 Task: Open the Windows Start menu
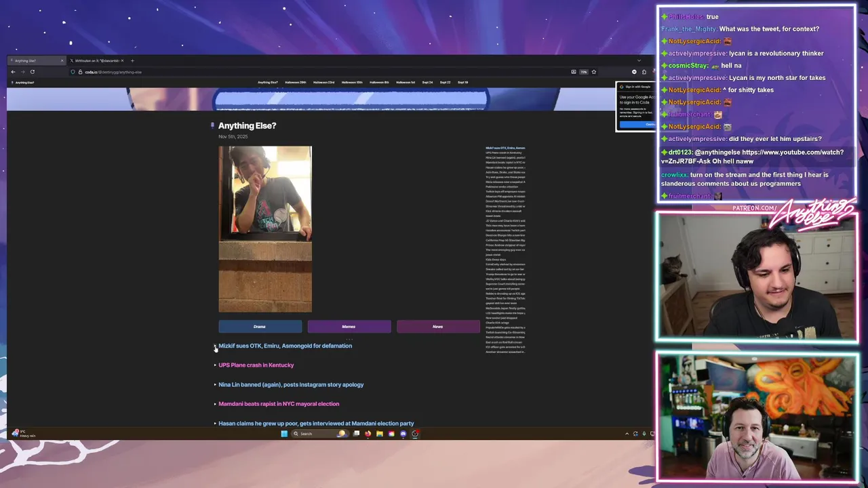[x=284, y=434]
